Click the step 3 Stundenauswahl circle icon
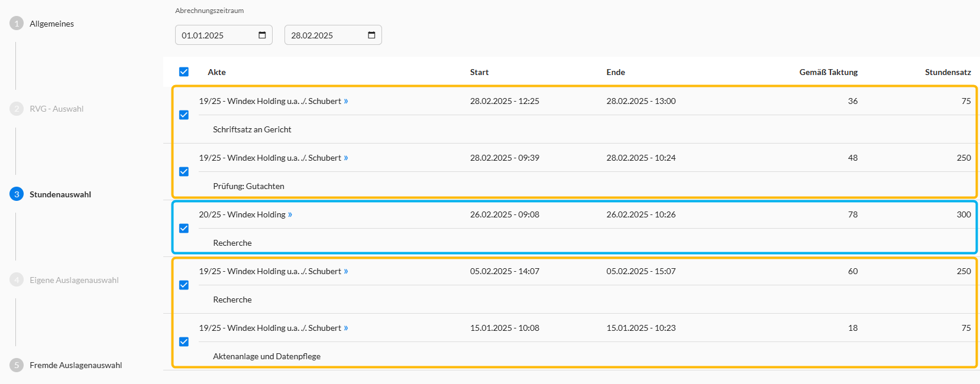 [17, 194]
